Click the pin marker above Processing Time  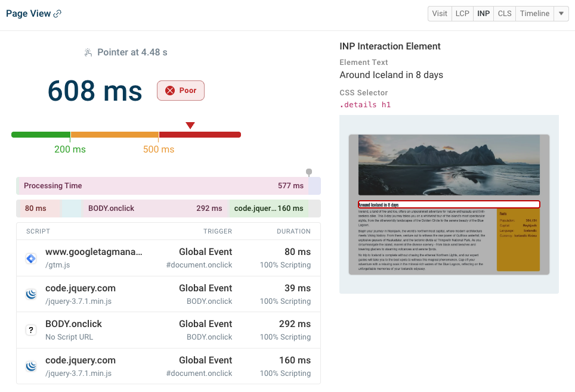309,172
